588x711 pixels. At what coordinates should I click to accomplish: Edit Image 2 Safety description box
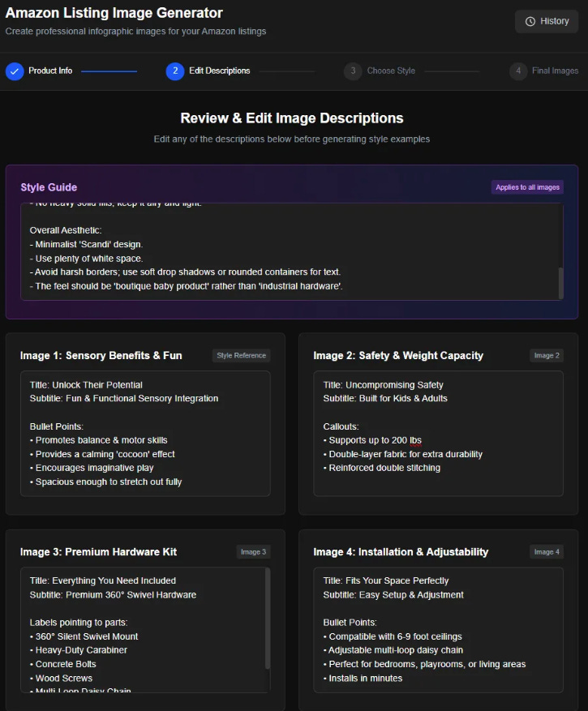click(438, 434)
